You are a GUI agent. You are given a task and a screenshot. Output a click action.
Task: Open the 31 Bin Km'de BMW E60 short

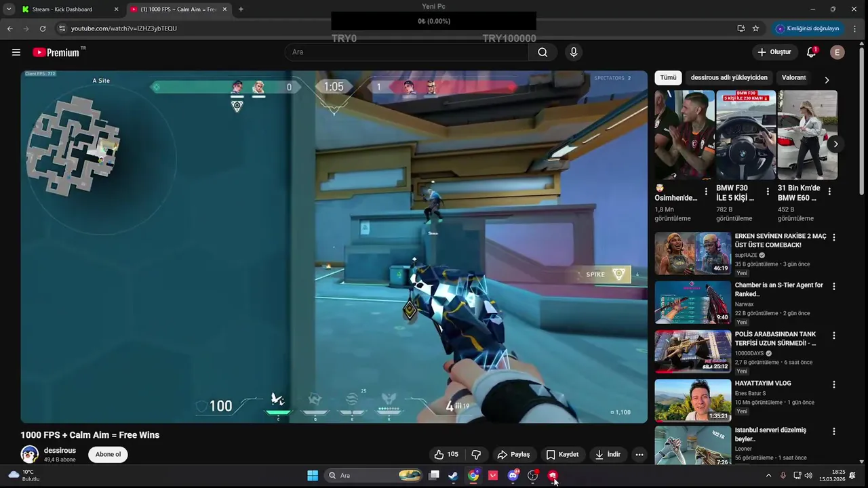(808, 135)
